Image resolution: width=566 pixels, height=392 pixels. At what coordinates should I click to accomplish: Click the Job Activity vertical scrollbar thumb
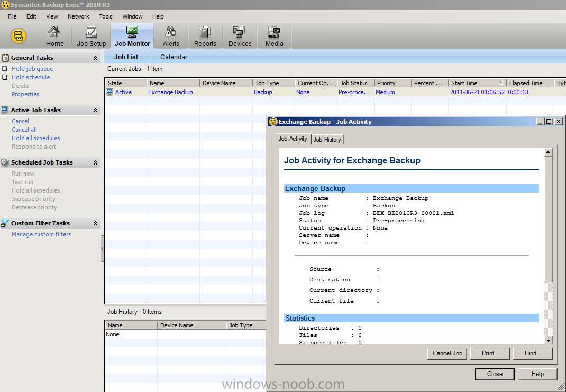tap(549, 219)
